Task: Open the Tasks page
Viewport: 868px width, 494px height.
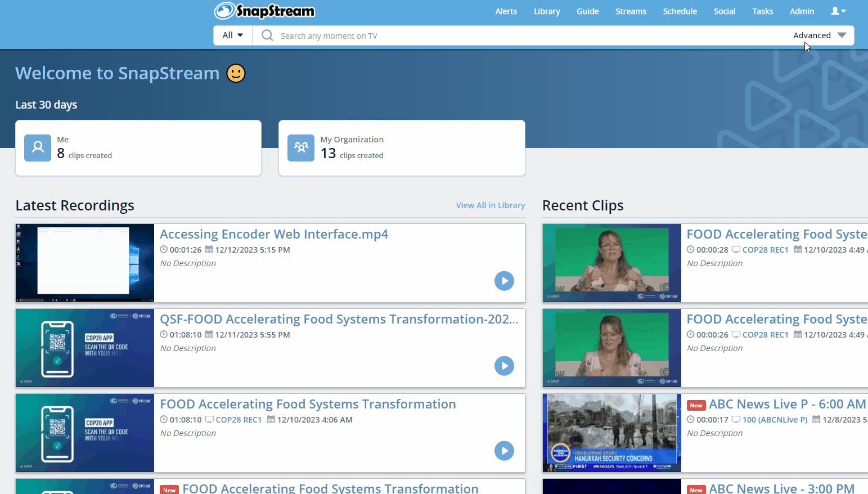Action: coord(762,11)
